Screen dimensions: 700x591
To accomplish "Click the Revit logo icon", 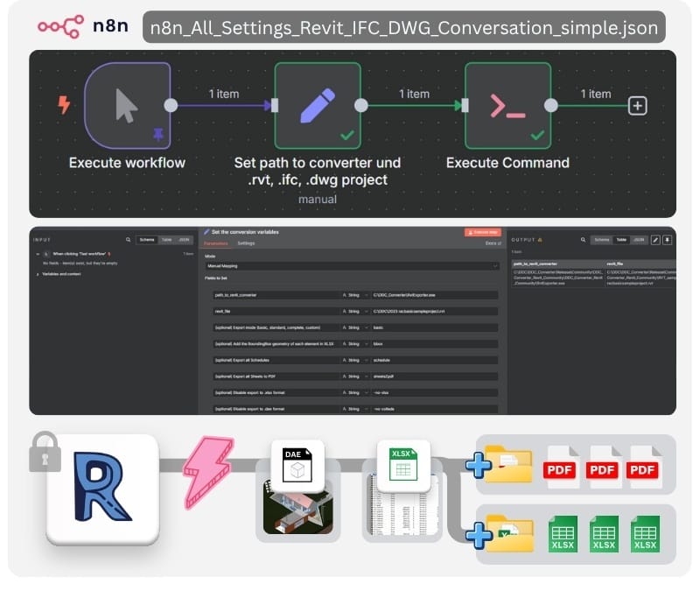I will point(102,489).
